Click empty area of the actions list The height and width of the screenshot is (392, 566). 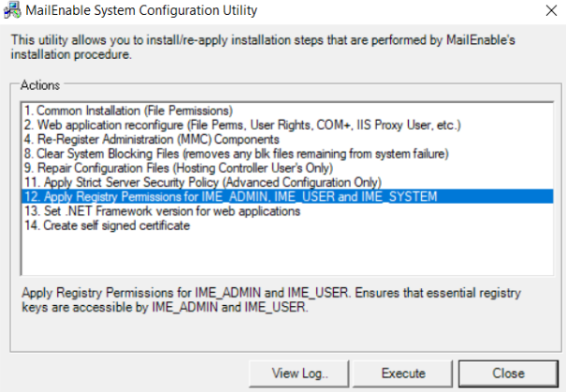(x=287, y=254)
